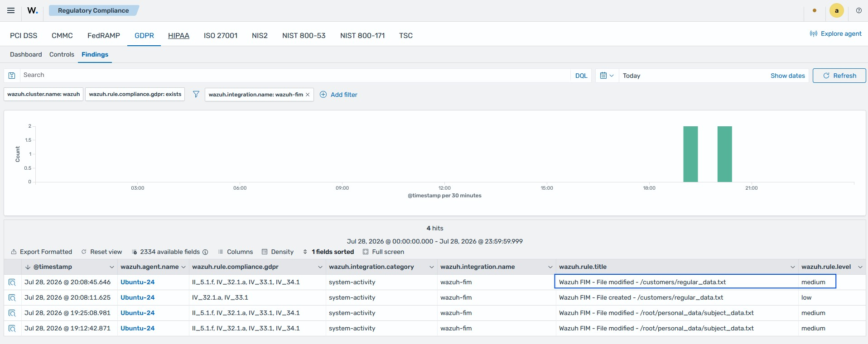
Task: Switch to the TSC tab
Action: [406, 35]
